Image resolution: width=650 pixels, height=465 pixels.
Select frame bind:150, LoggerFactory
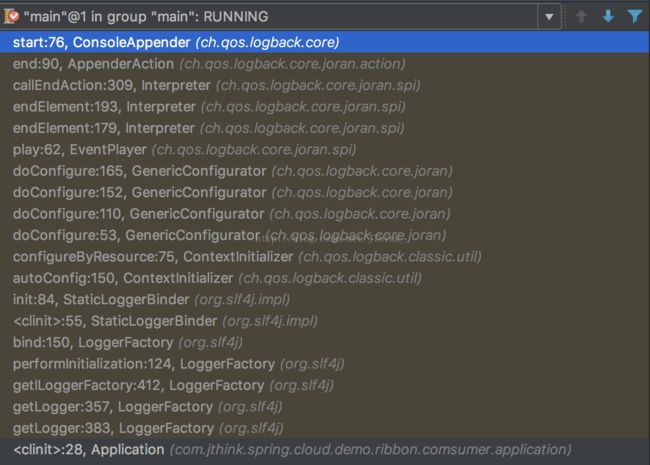pos(150,342)
